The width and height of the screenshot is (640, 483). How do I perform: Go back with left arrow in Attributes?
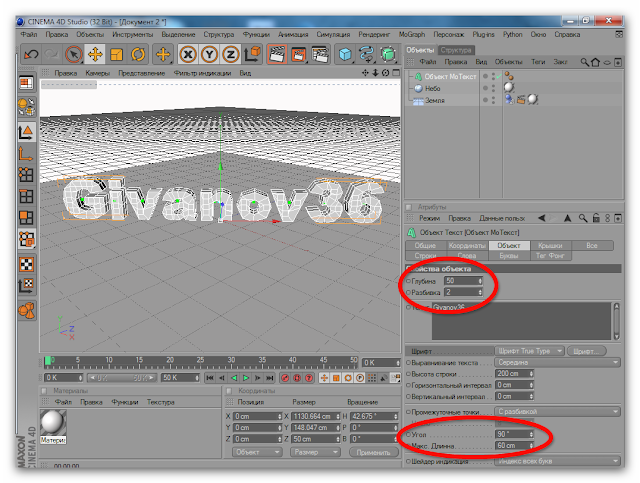[542, 218]
